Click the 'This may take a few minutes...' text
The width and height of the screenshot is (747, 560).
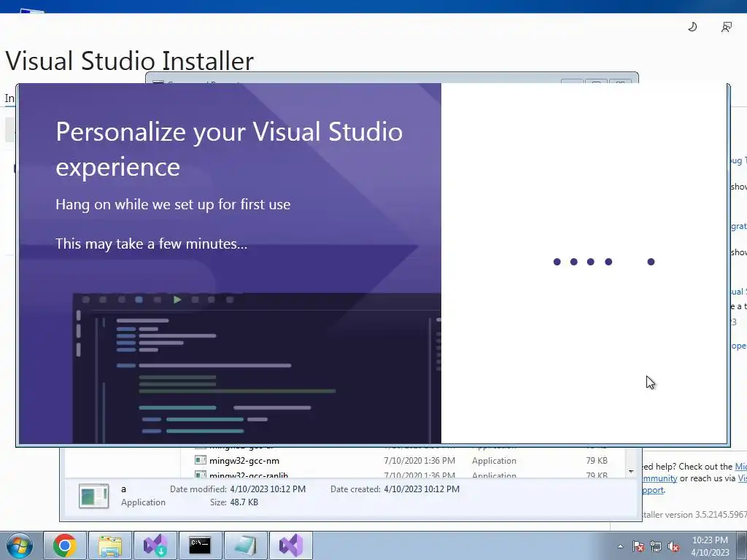point(152,244)
